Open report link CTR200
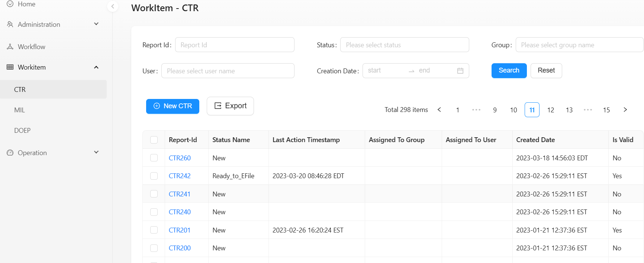 pyautogui.click(x=180, y=248)
